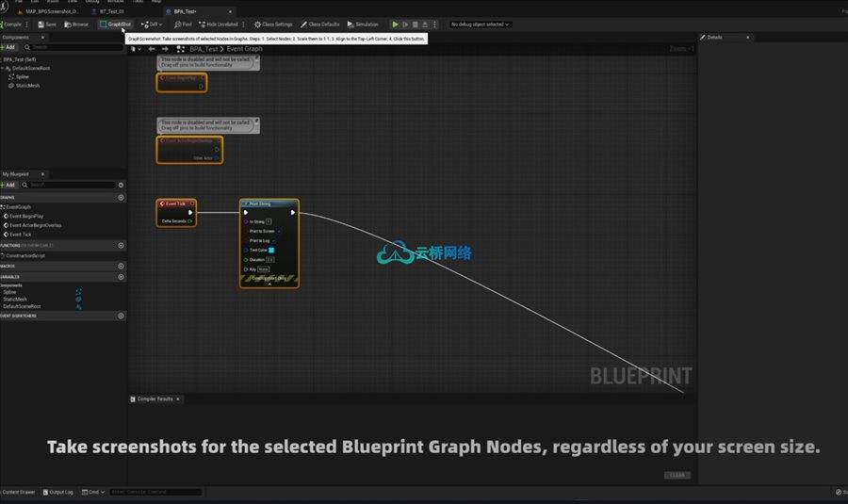Screen dimensions: 848x504
Task: Toggle the Print to Log checkbox
Action: pyautogui.click(x=273, y=240)
